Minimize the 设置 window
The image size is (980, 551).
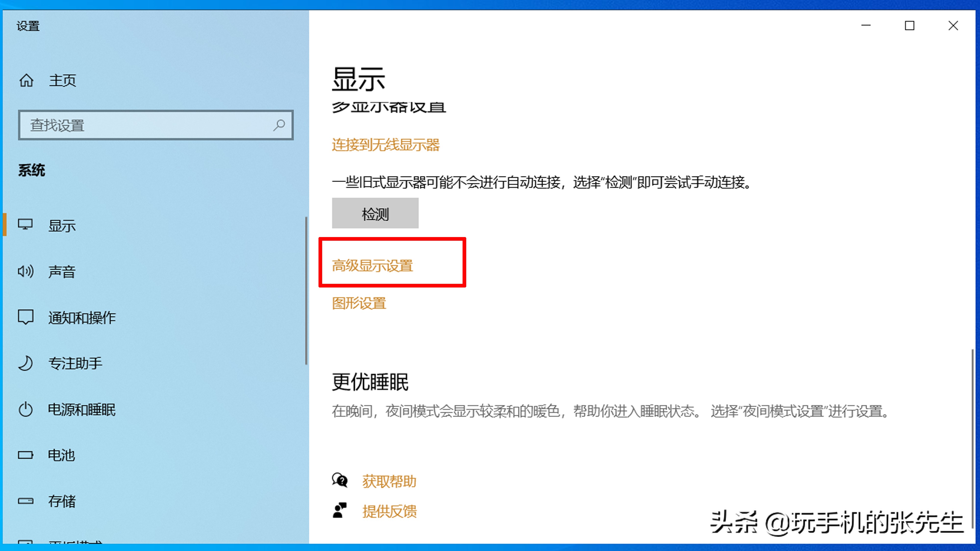tap(866, 25)
